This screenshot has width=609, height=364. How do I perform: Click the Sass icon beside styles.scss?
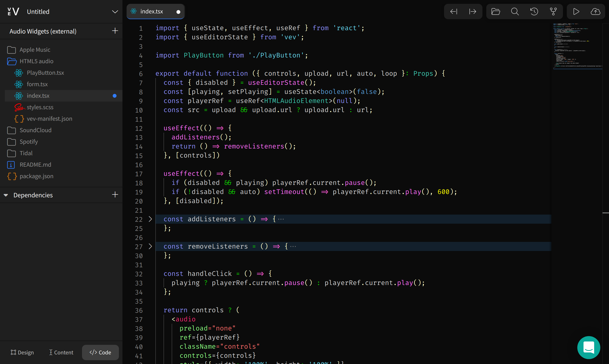(19, 108)
